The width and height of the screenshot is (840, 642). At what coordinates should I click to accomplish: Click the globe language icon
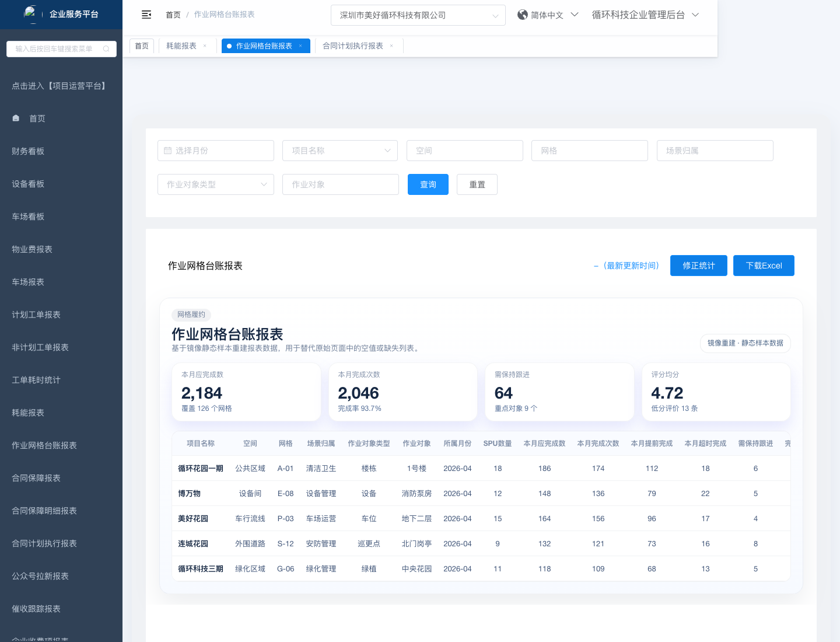click(x=522, y=15)
